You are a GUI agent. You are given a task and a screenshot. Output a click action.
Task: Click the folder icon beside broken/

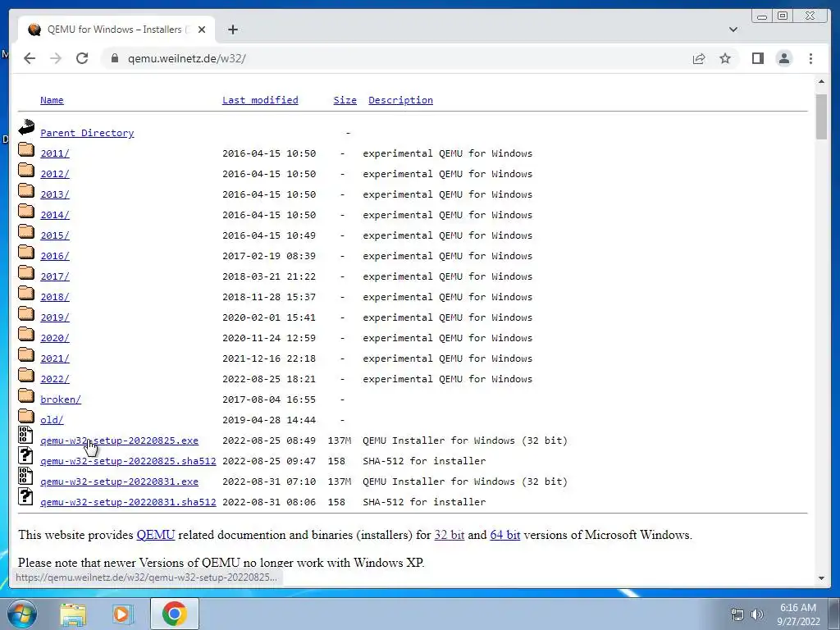pyautogui.click(x=26, y=396)
